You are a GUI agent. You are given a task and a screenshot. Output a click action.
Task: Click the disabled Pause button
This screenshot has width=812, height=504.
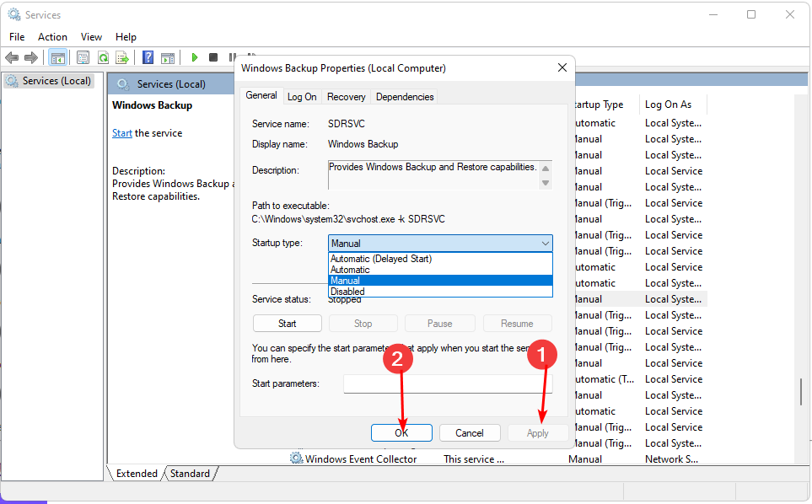[439, 324]
